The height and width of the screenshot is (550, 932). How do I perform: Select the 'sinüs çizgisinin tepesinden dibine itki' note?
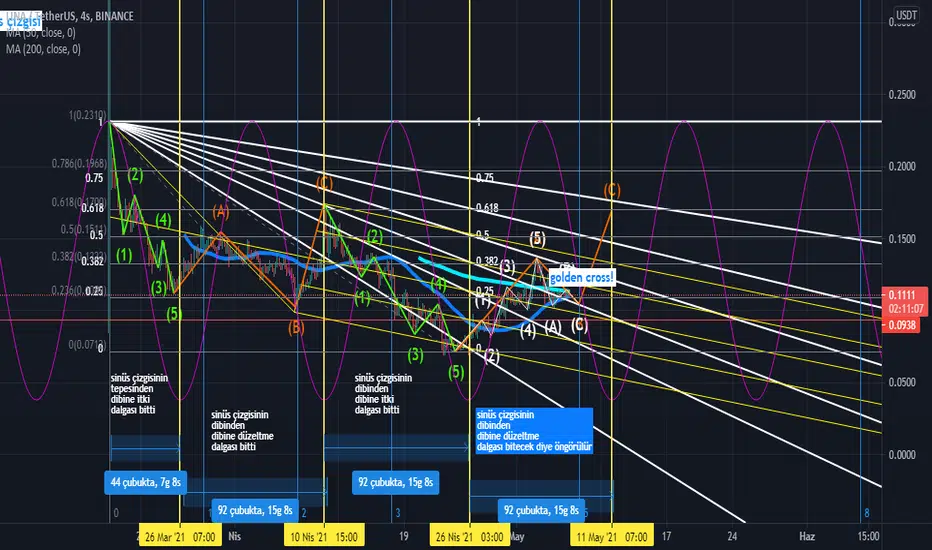point(139,394)
